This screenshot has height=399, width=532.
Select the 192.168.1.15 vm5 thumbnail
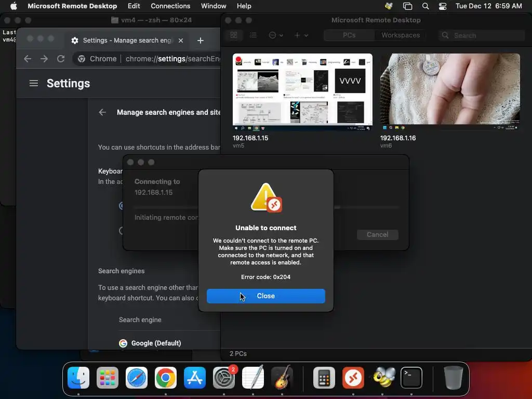[302, 92]
